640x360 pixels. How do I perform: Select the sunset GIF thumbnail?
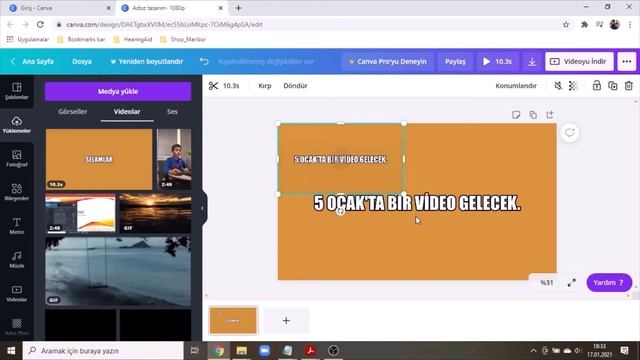click(x=155, y=213)
